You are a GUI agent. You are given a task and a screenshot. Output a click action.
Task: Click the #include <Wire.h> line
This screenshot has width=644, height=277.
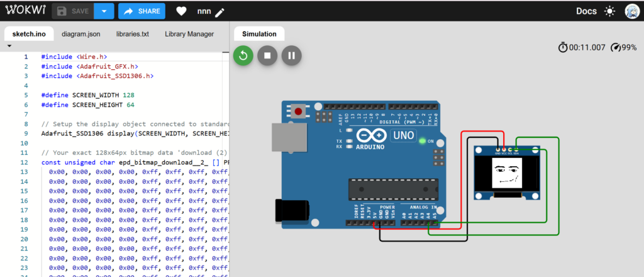coord(74,57)
